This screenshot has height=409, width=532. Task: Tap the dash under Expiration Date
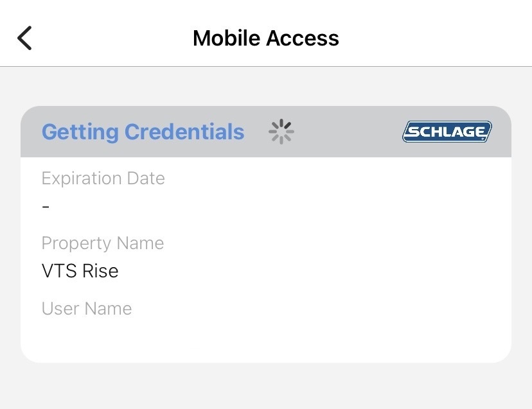pyautogui.click(x=46, y=207)
